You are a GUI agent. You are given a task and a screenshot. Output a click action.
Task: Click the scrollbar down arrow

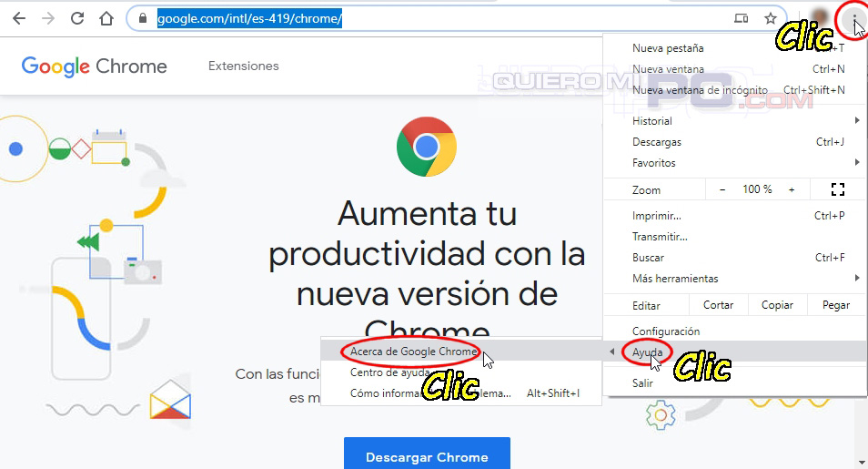[x=862, y=462]
